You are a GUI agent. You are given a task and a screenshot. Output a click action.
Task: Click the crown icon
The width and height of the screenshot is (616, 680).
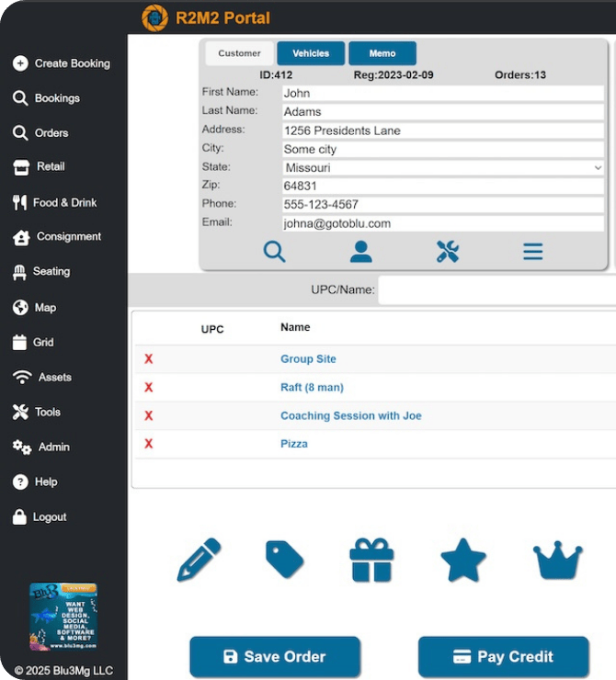(x=558, y=560)
